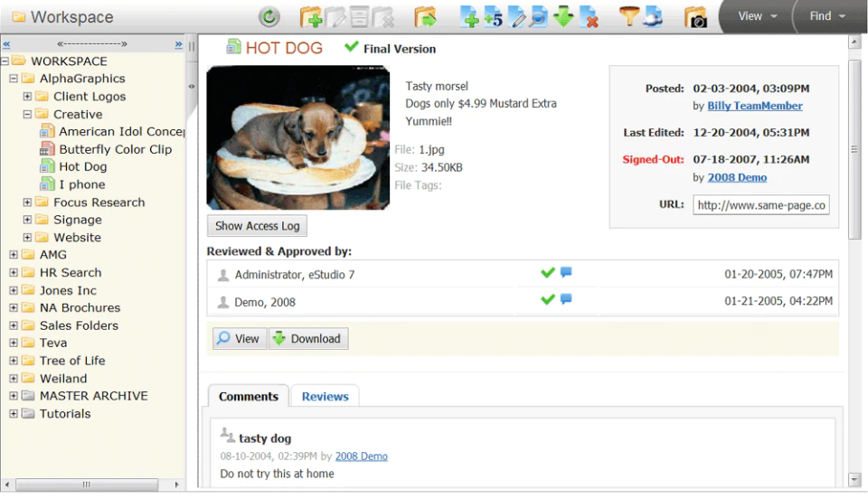Click the green refresh icon
The height and width of the screenshot is (499, 868).
click(x=269, y=17)
